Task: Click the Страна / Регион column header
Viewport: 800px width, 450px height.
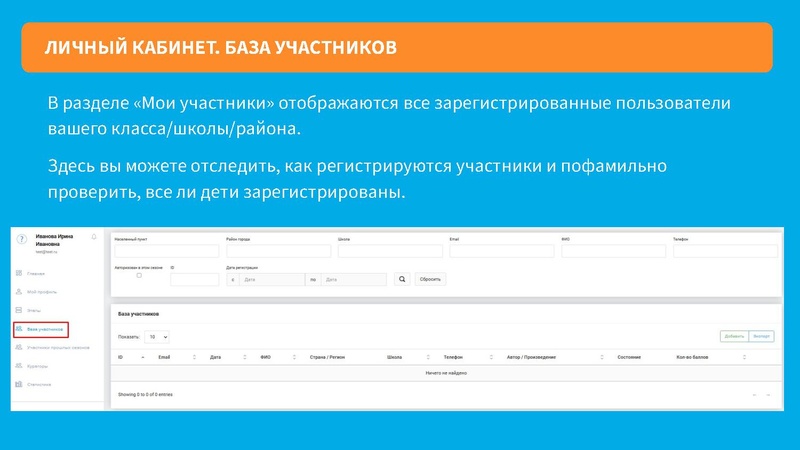Action: click(x=328, y=357)
